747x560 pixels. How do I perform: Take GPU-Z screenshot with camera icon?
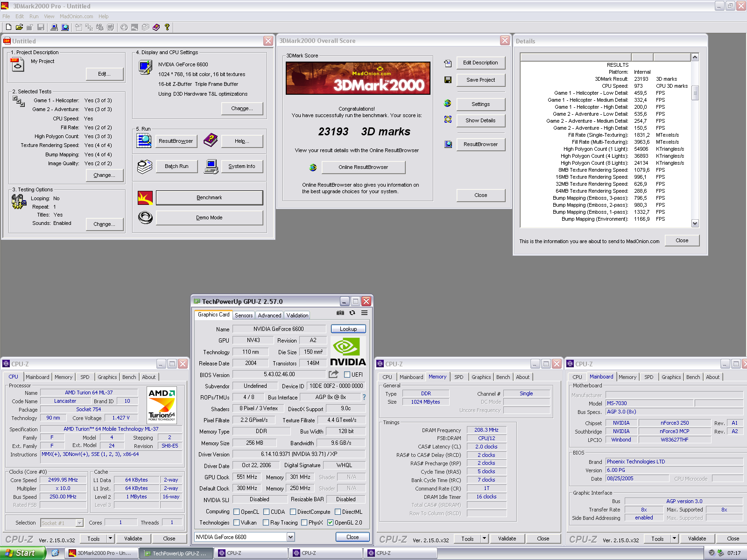pyautogui.click(x=340, y=313)
